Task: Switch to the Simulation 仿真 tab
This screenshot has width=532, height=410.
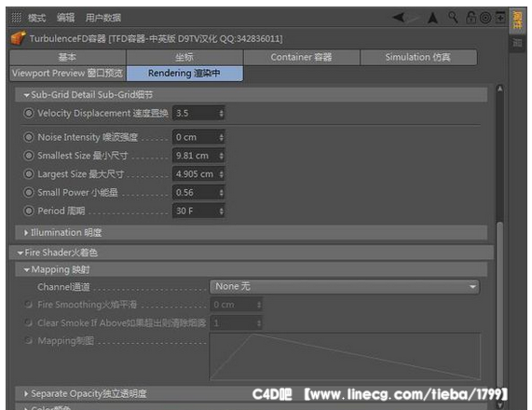Action: 418,57
